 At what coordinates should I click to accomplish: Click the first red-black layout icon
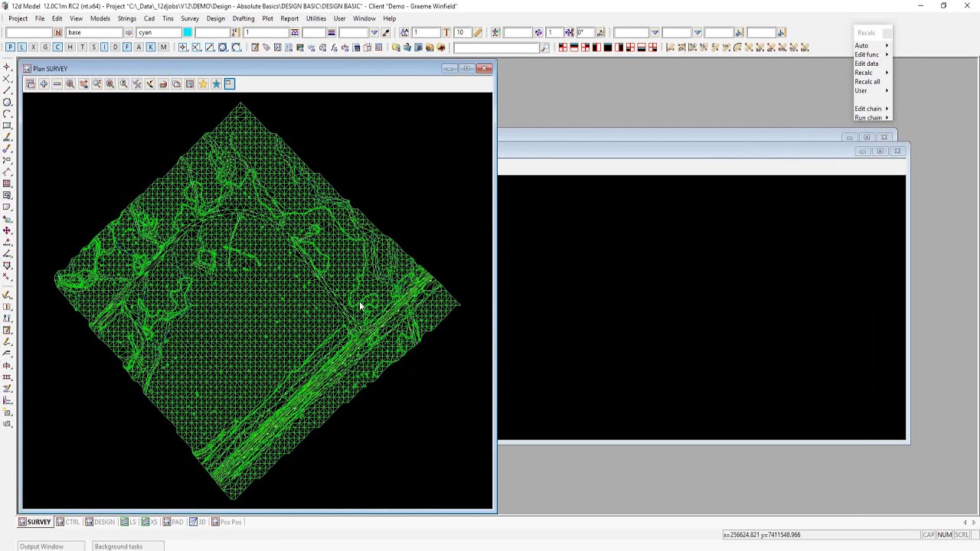tap(563, 47)
